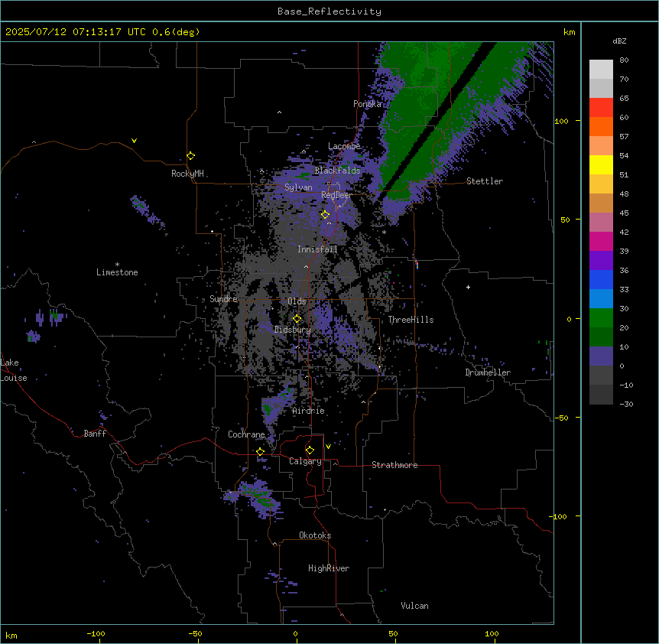Click the small multicolored echo north of ThreeHills
The height and width of the screenshot is (644, 659).
click(x=417, y=264)
